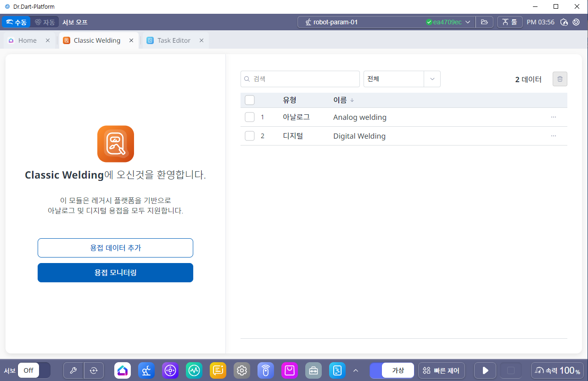
Task: Click the 용접 데이터 추가 button
Action: pyautogui.click(x=115, y=248)
